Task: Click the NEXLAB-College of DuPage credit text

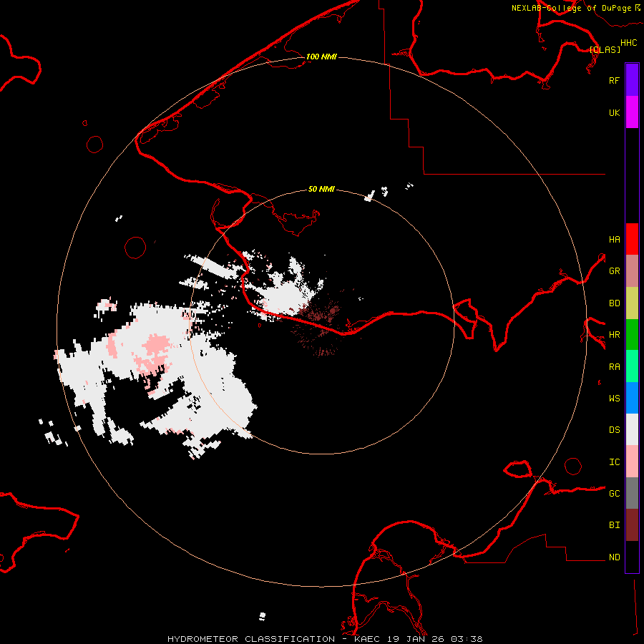Action: click(571, 8)
